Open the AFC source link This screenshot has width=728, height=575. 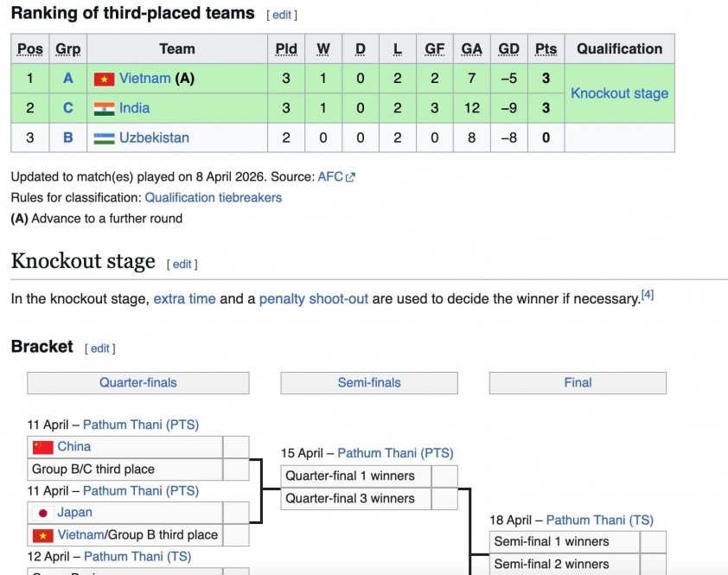tap(329, 176)
